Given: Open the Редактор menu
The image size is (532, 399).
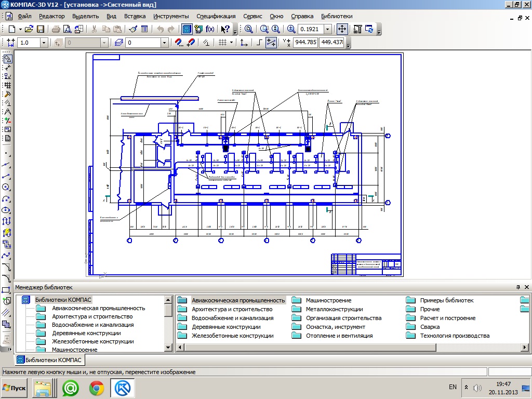Looking at the screenshot, I should [x=51, y=16].
